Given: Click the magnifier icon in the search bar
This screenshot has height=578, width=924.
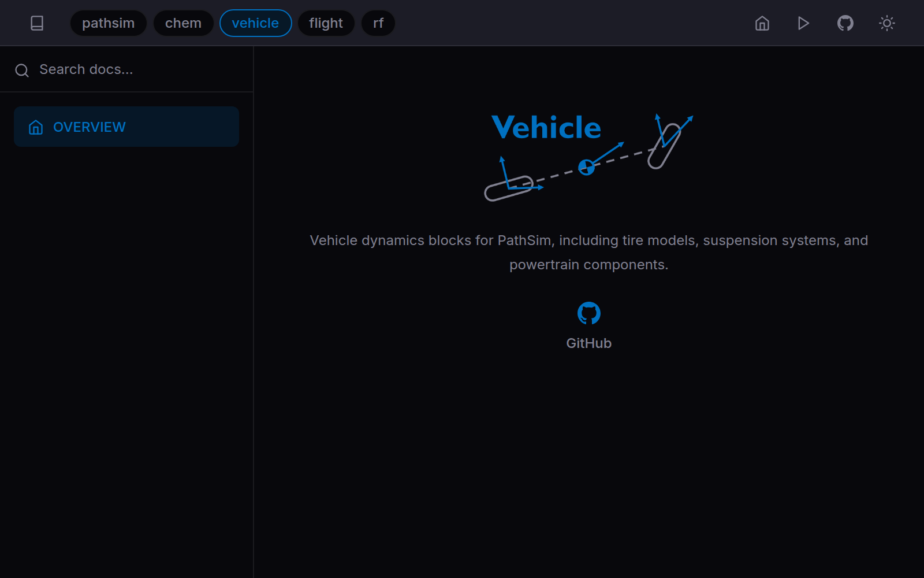Looking at the screenshot, I should (x=22, y=70).
